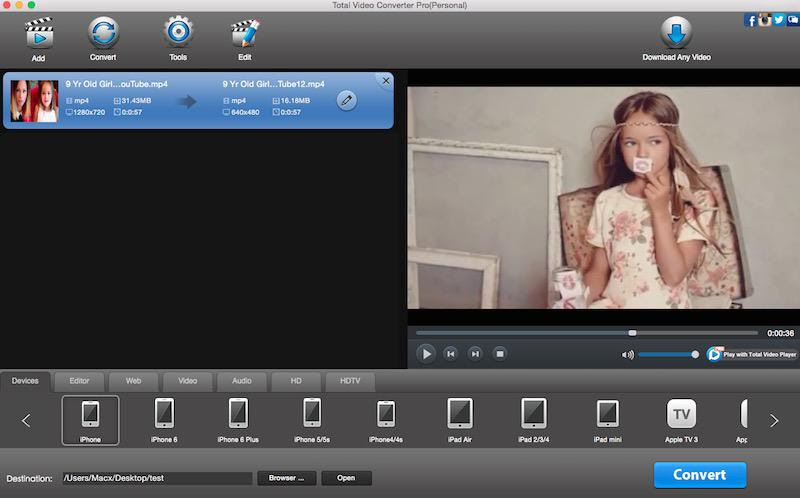Select the 9 Yr Old Girl video thumbnail
The width and height of the screenshot is (800, 498).
point(34,101)
